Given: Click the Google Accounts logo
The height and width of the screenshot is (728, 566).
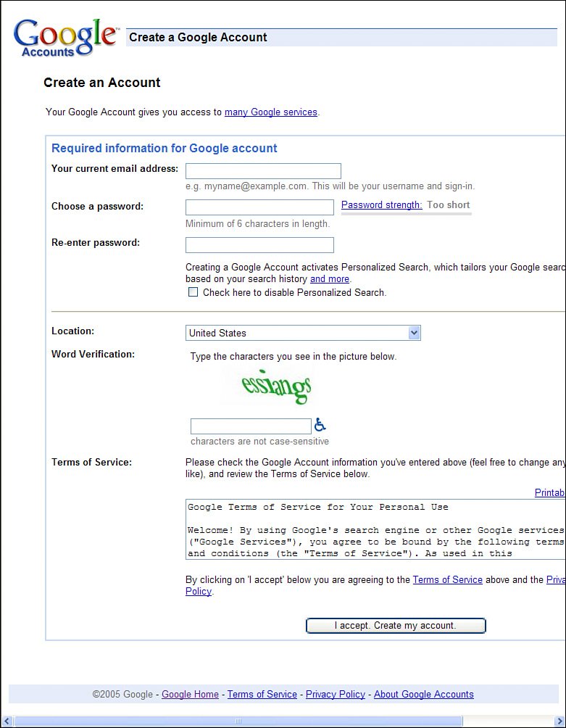Looking at the screenshot, I should tap(65, 38).
